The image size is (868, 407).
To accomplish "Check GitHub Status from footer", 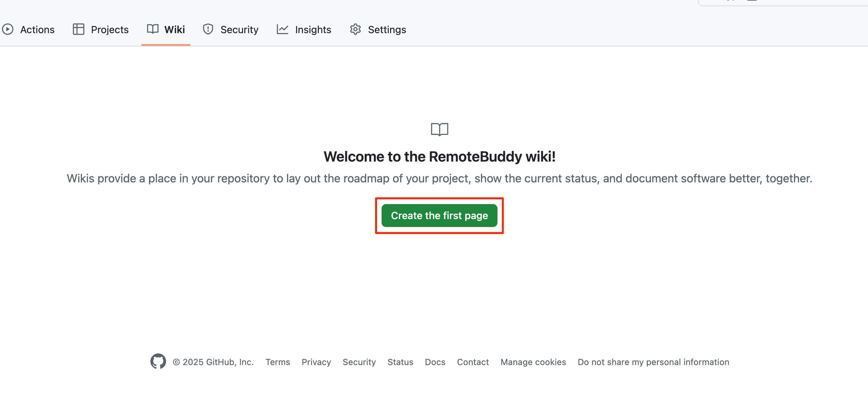I will [x=400, y=362].
